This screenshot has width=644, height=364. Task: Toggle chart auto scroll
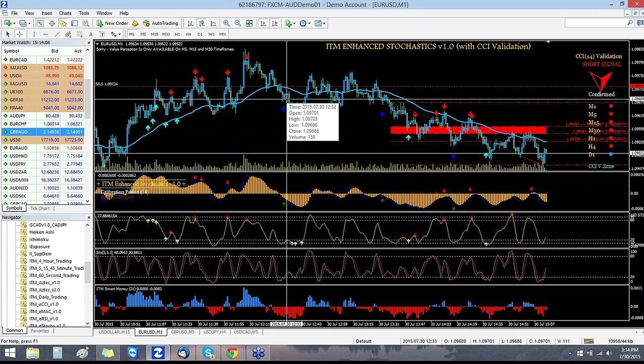coord(263,23)
